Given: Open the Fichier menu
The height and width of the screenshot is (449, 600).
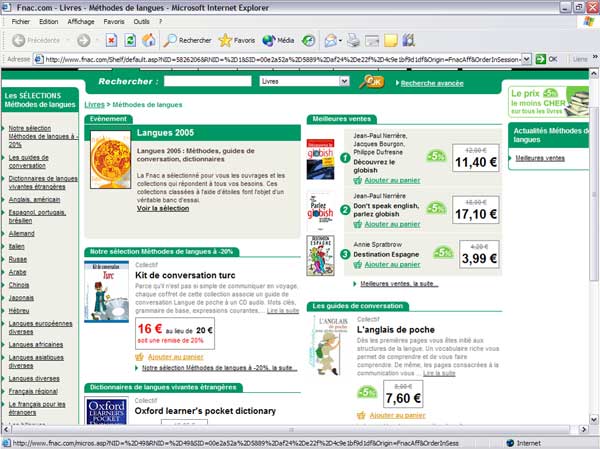Looking at the screenshot, I should pos(21,22).
